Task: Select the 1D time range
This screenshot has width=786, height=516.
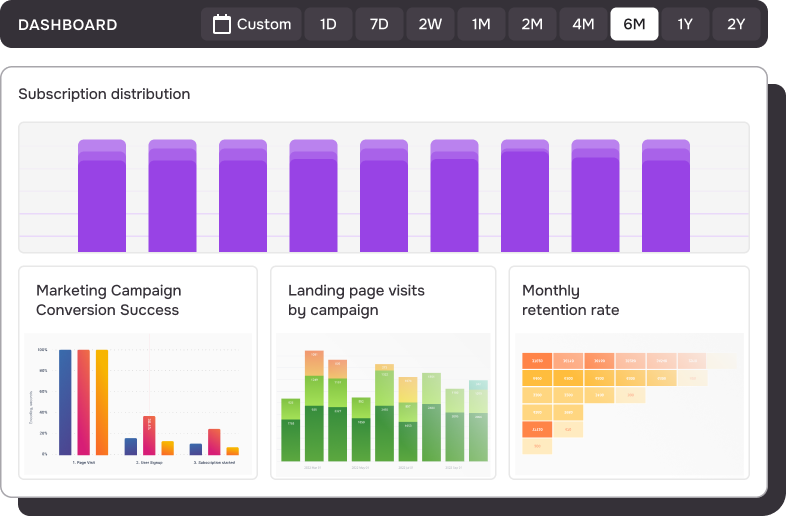Action: (328, 24)
